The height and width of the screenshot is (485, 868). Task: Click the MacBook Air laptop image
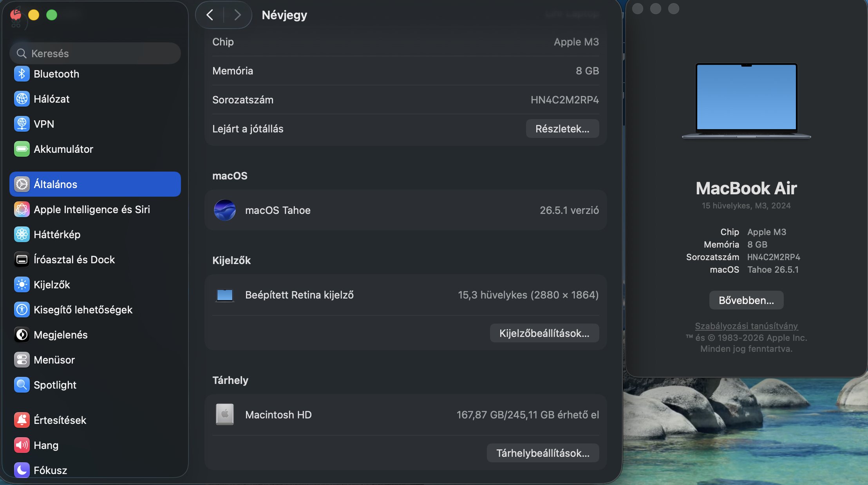pos(746,101)
